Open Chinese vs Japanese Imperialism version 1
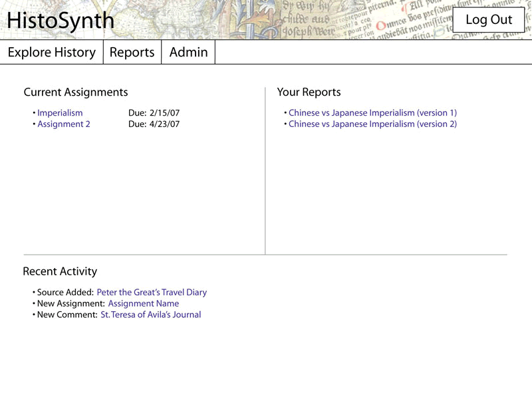Image resolution: width=532 pixels, height=399 pixels. click(x=372, y=113)
